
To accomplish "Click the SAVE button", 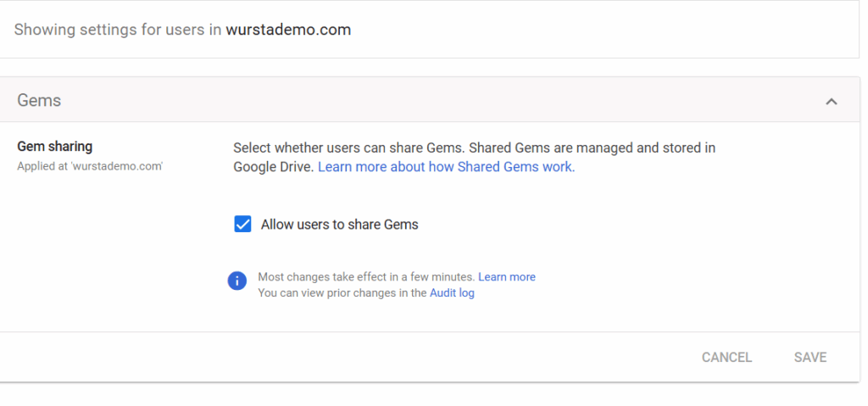I will pos(810,357).
